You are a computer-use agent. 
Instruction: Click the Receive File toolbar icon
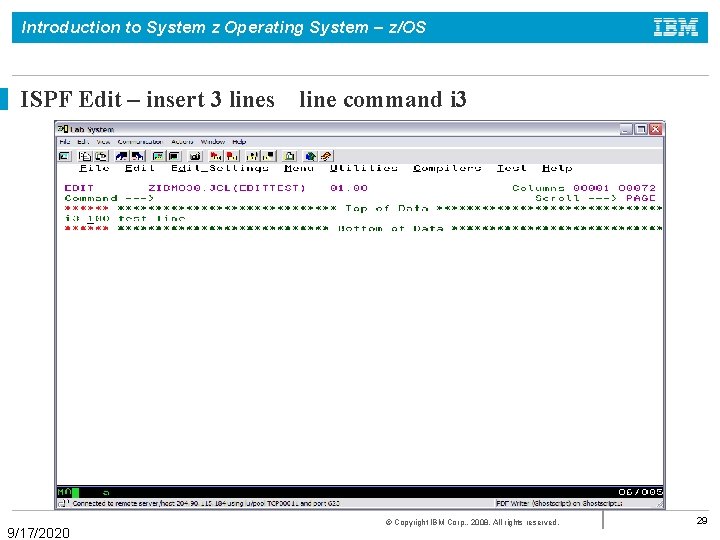click(x=138, y=156)
